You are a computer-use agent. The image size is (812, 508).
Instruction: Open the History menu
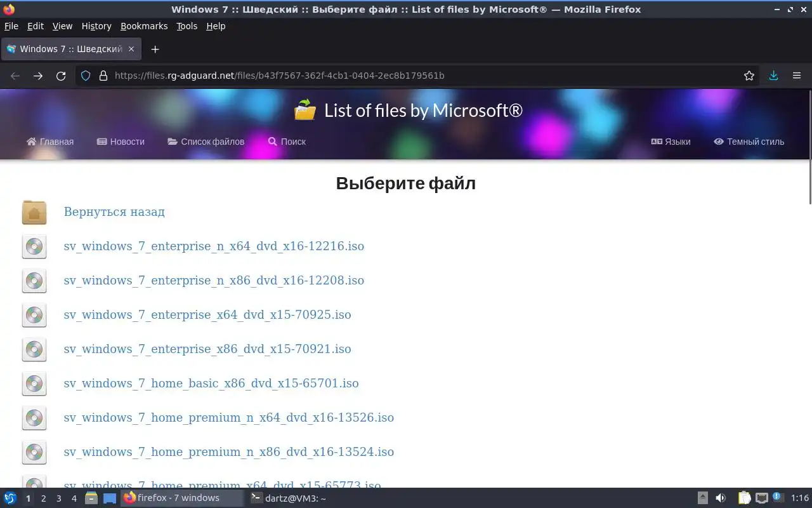(x=96, y=26)
